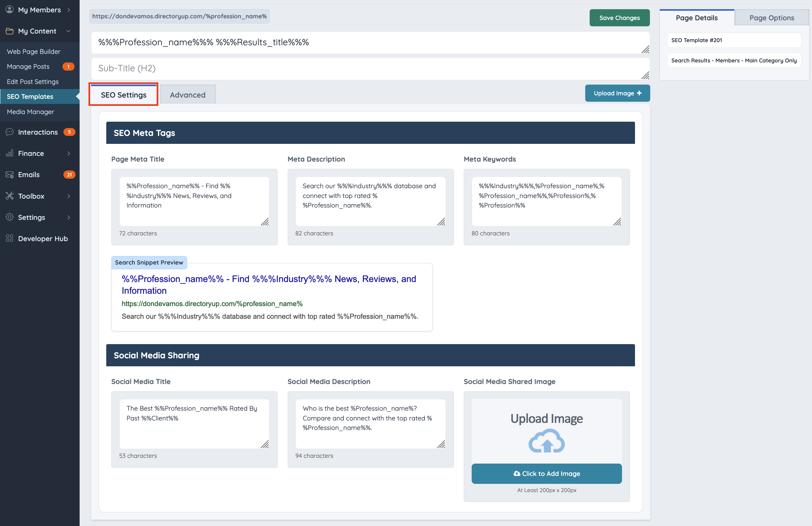
Task: Click the My Members person icon
Action: click(10, 10)
